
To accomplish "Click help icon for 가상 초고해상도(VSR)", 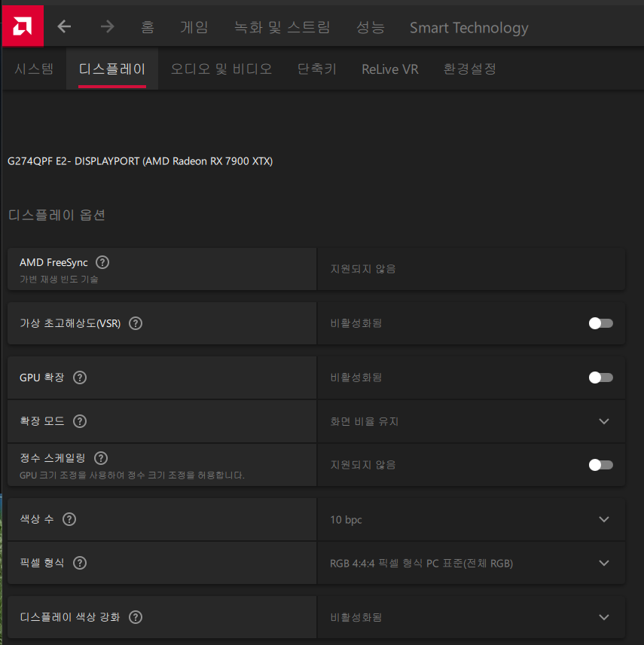I will click(136, 323).
